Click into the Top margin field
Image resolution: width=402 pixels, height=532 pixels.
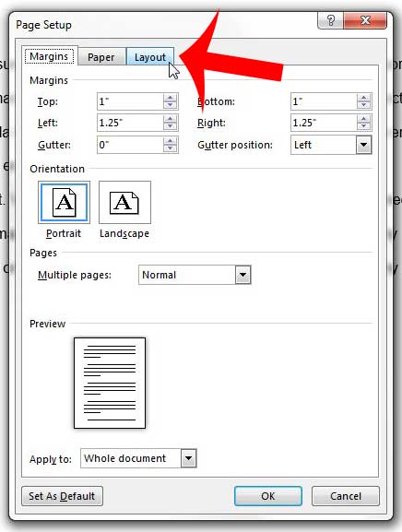pos(130,101)
